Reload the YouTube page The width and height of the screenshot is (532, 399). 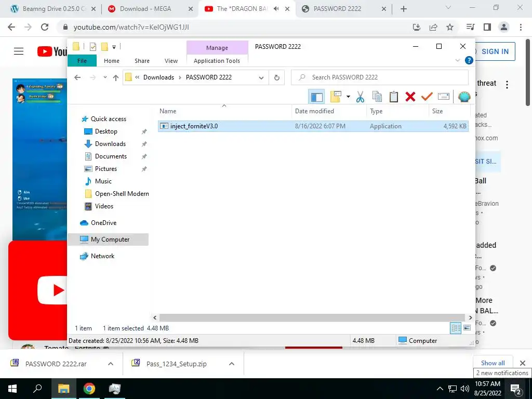tap(45, 27)
